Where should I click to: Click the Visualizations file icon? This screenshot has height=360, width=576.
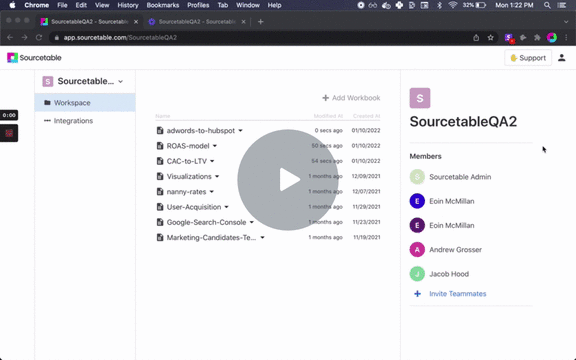pos(160,176)
